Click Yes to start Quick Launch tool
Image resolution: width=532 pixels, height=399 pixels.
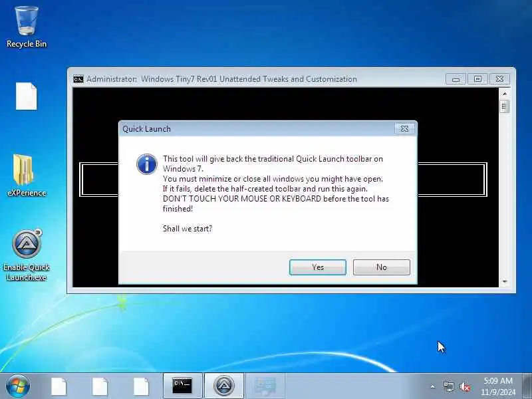click(x=318, y=267)
